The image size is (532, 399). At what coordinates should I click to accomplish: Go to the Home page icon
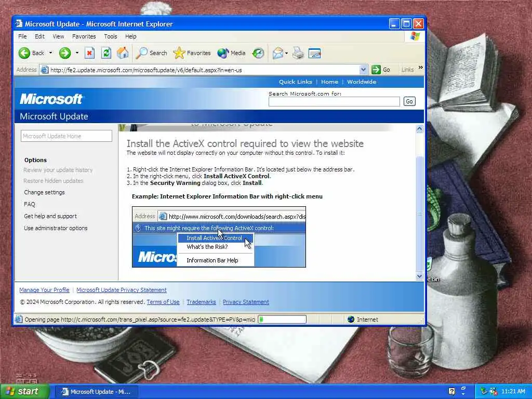(123, 53)
